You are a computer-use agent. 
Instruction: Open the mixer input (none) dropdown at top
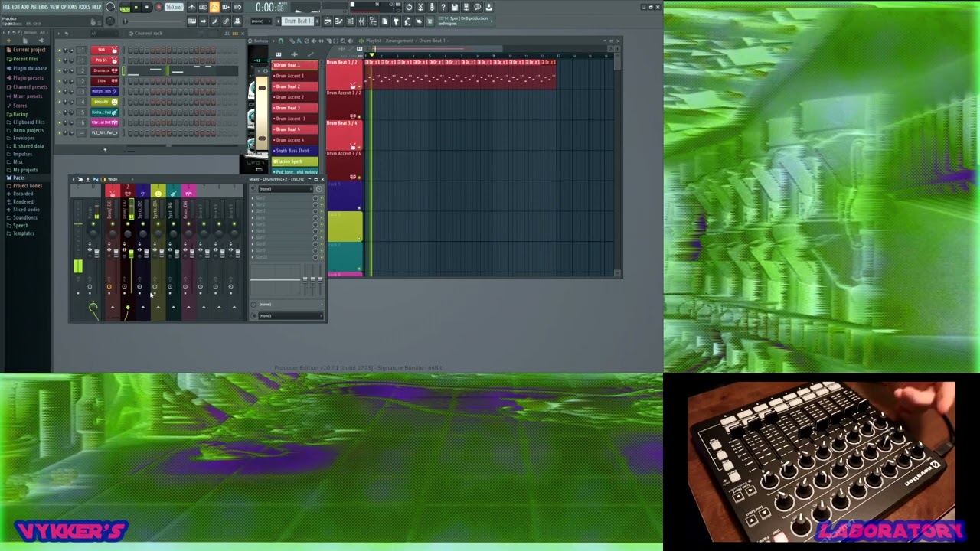point(285,189)
